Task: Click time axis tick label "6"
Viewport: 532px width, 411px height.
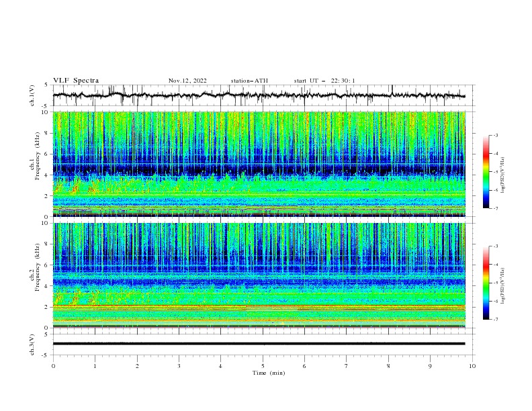Action: click(304, 366)
